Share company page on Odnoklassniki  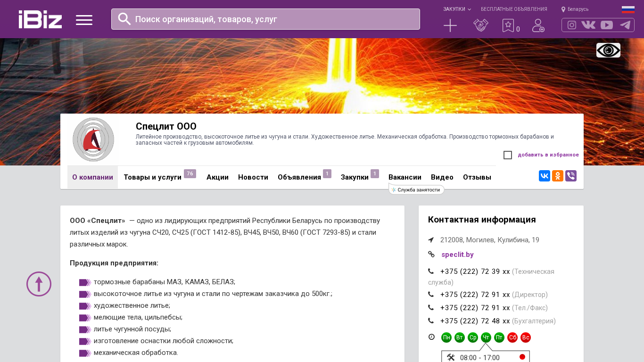point(558,176)
